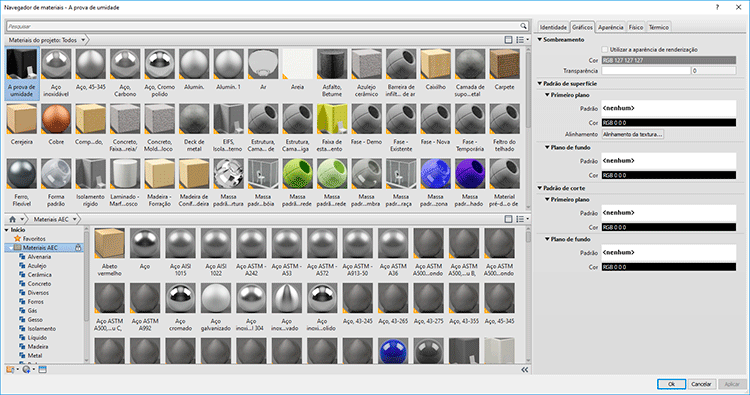Click the Pesquisar search field

(x=263, y=26)
